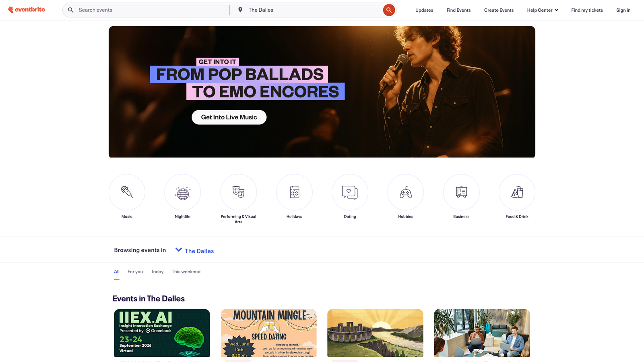Open the Performing & Visual Arts icon
The image size is (644, 362).
coord(238,192)
